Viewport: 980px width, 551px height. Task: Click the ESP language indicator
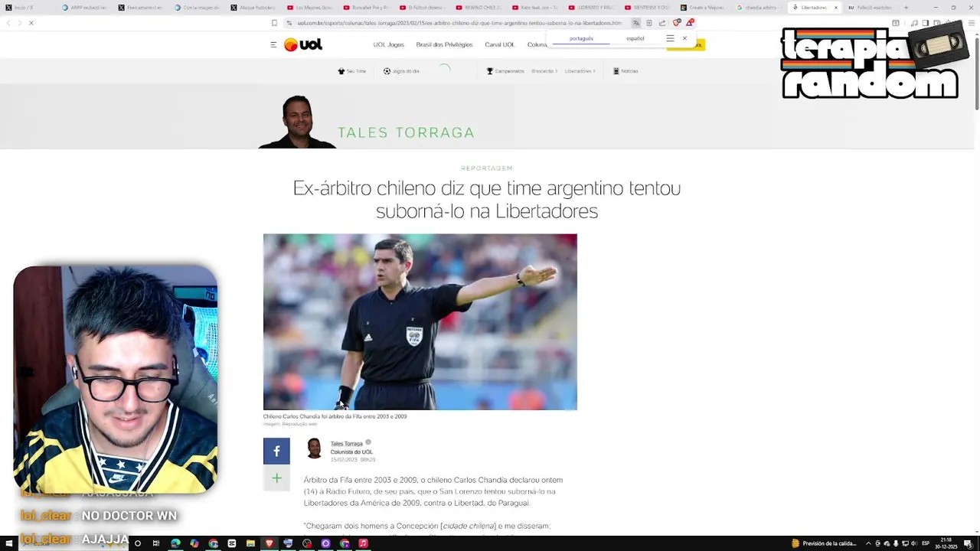click(926, 543)
